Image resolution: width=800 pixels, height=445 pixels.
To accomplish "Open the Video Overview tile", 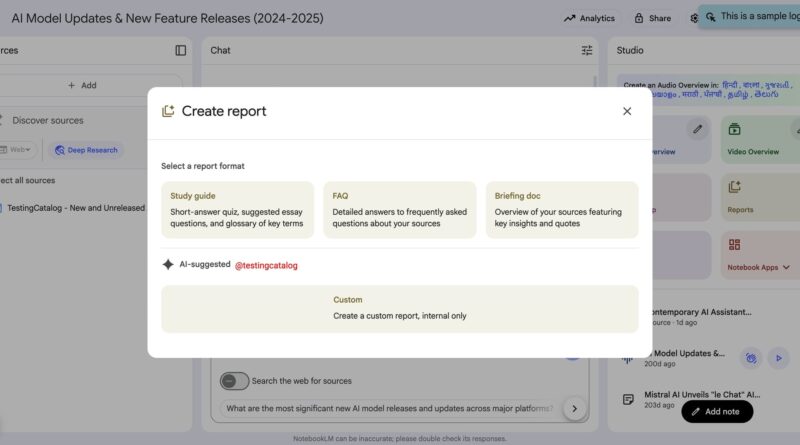I will (x=760, y=139).
